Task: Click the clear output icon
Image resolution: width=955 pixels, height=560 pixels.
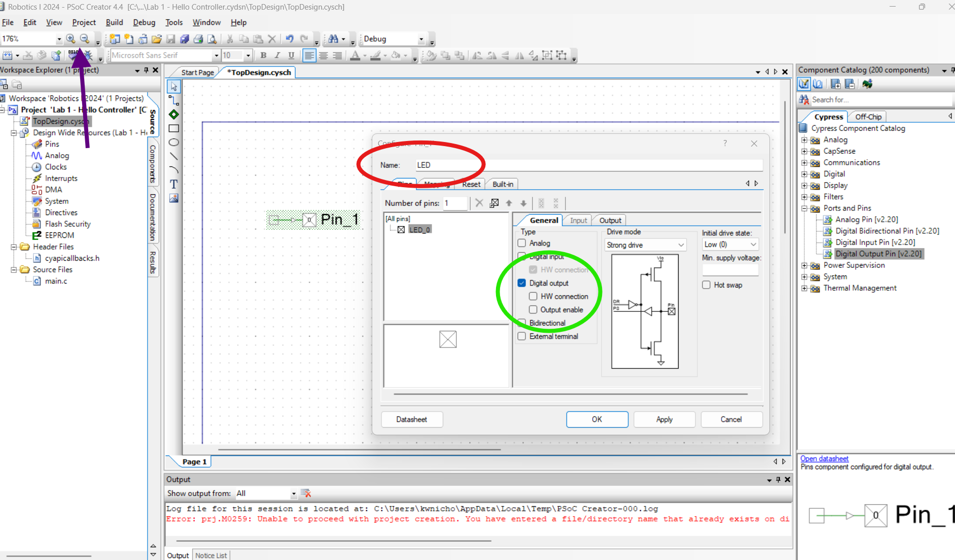Action: 306,493
